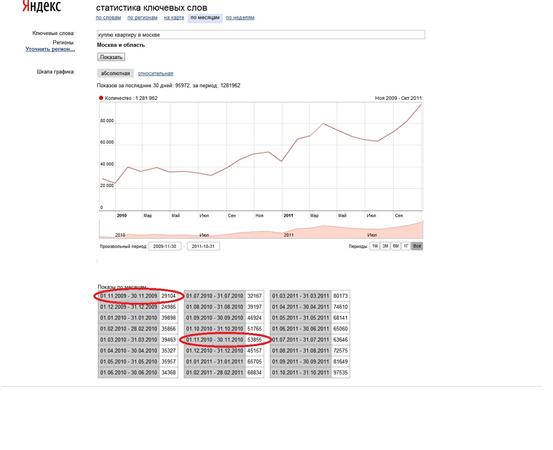Select the 3M period button
553x450 pixels.
(x=385, y=246)
